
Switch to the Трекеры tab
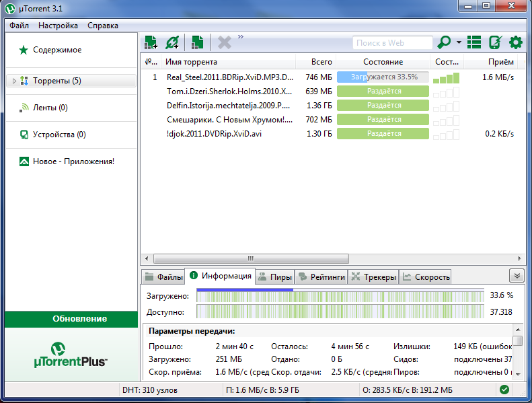coord(373,277)
